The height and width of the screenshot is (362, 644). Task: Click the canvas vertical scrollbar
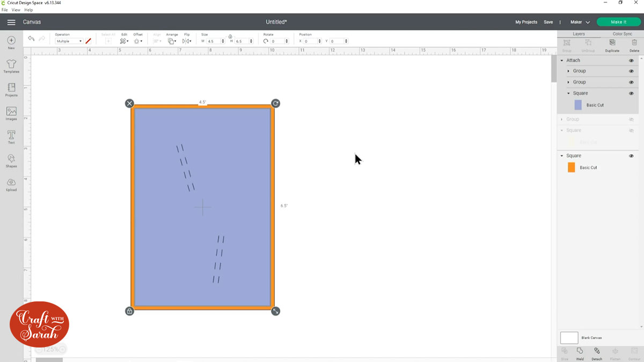[x=554, y=68]
